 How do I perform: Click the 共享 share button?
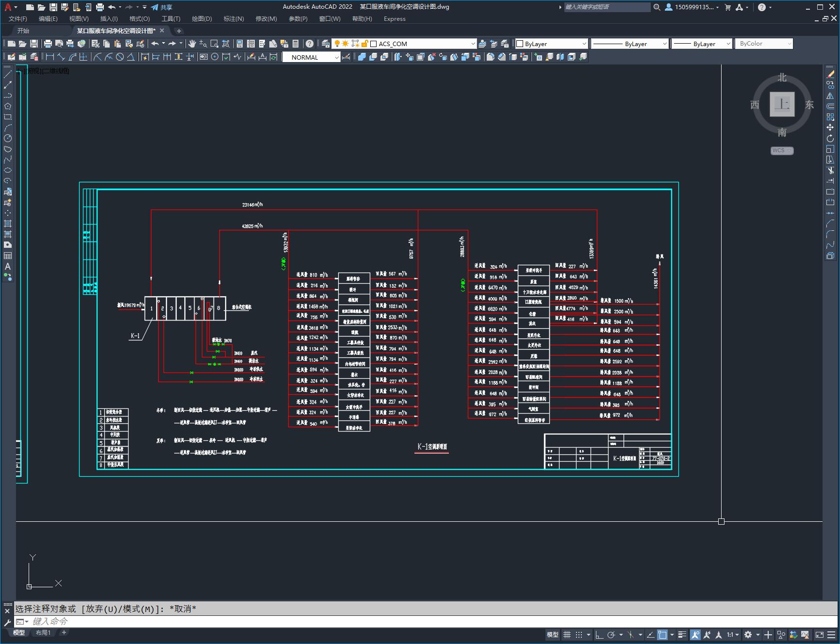coord(162,7)
